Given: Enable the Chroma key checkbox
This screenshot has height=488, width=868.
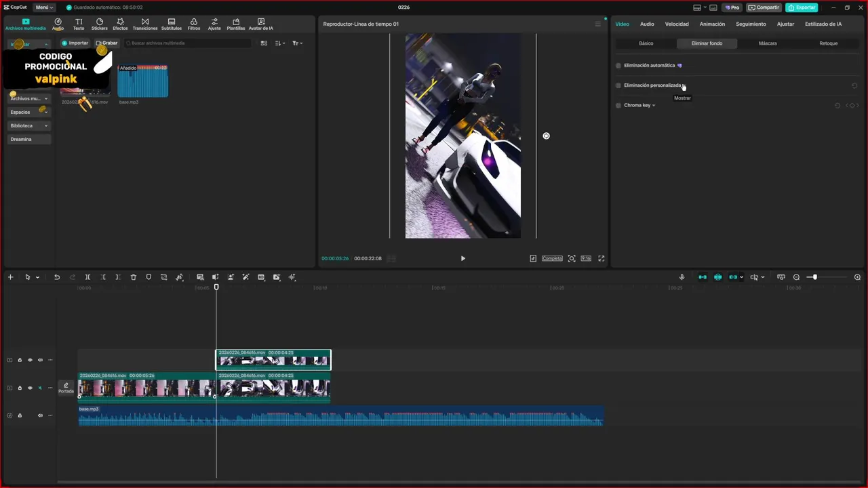Looking at the screenshot, I should click(x=618, y=106).
